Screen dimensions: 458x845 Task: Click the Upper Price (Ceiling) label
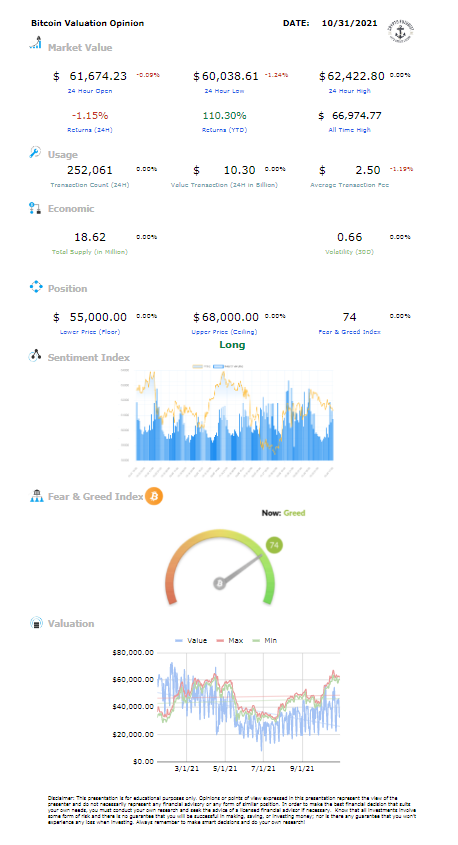coord(225,332)
